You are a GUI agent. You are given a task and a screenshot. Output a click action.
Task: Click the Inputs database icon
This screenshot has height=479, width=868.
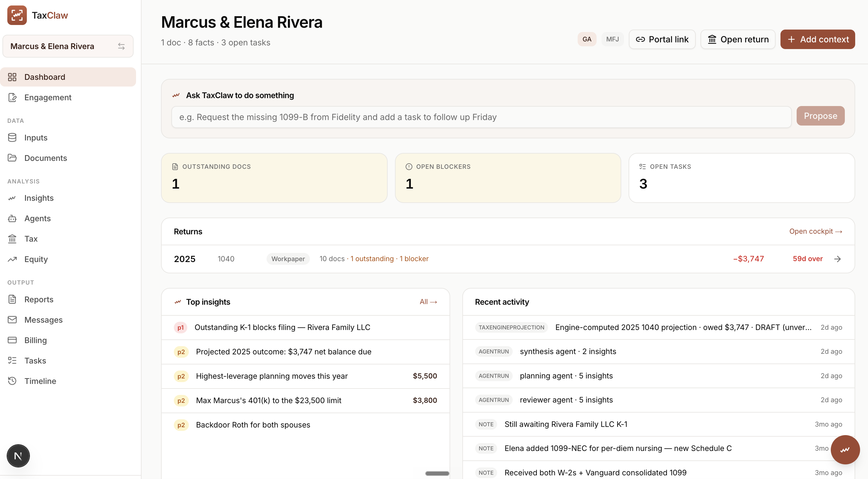tap(12, 137)
